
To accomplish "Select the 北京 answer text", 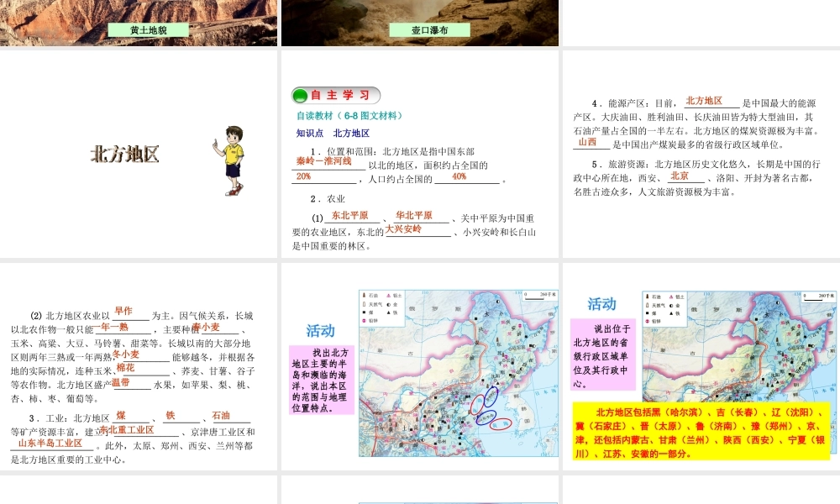I will click(680, 176).
